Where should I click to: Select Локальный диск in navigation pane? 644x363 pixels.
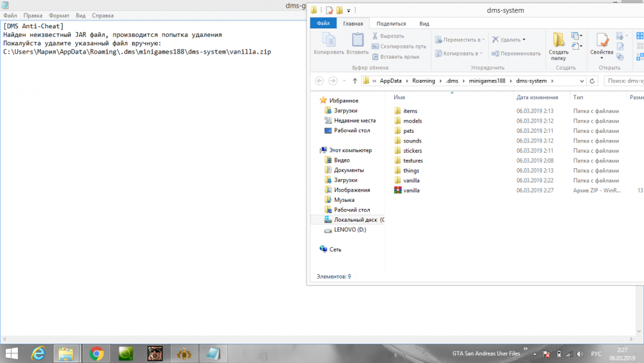355,220
